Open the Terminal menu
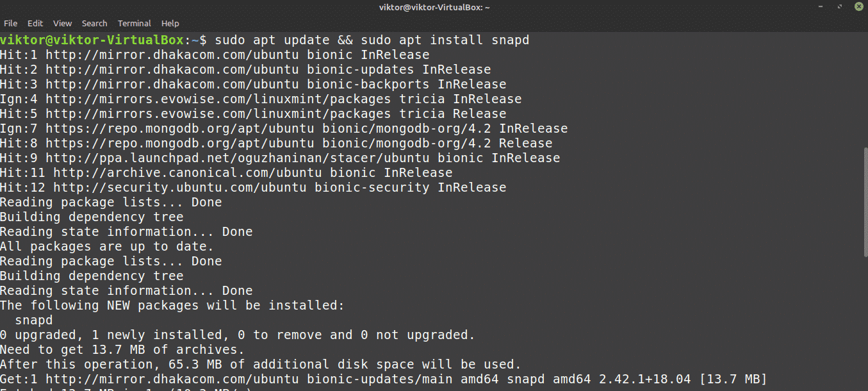This screenshot has height=391, width=868. coord(135,23)
